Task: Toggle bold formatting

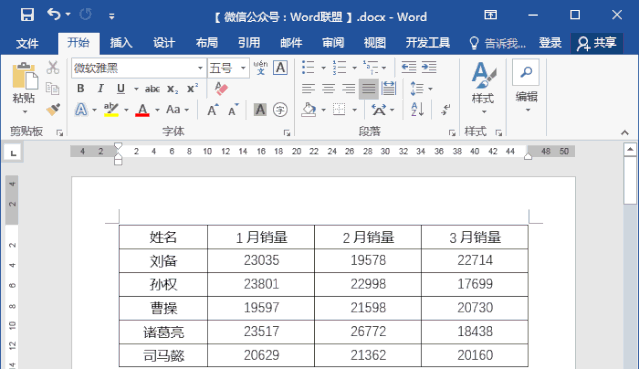Action: point(81,88)
